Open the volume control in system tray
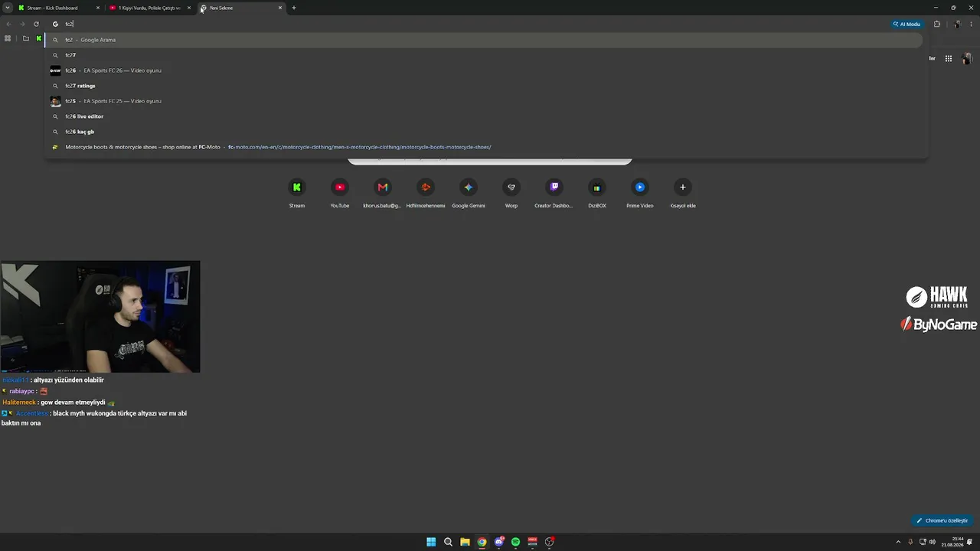Screen dimensions: 980x551 coord(932,542)
